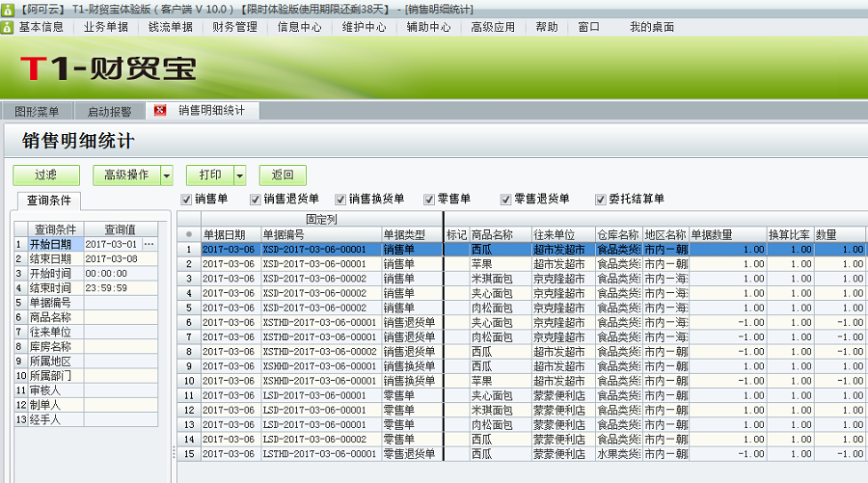Open the 高级应用 menu

(x=493, y=27)
